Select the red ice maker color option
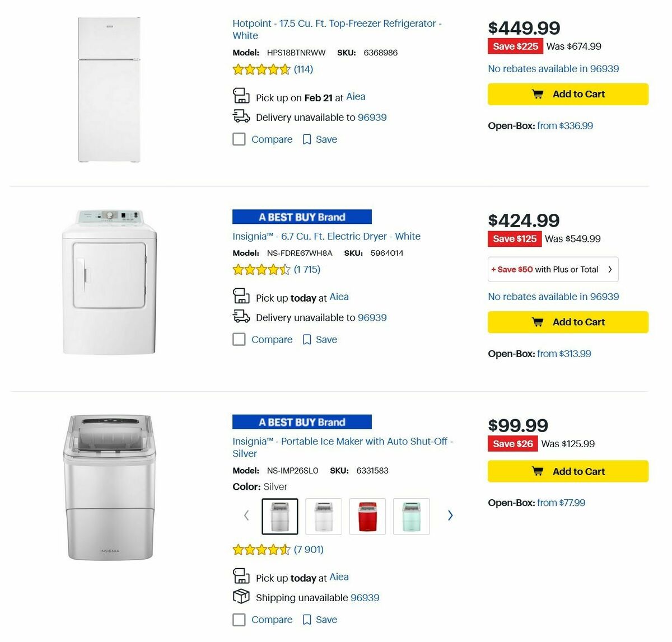The width and height of the screenshot is (672, 642). [x=367, y=516]
